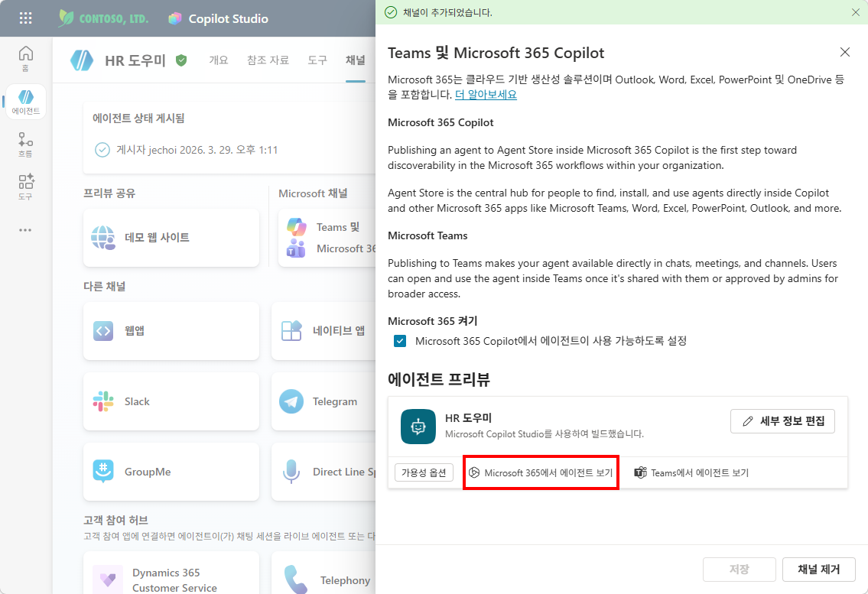Screen dimensions: 868x594
Task: Click the 네이티브 앱 tile icon
Action: click(x=291, y=330)
